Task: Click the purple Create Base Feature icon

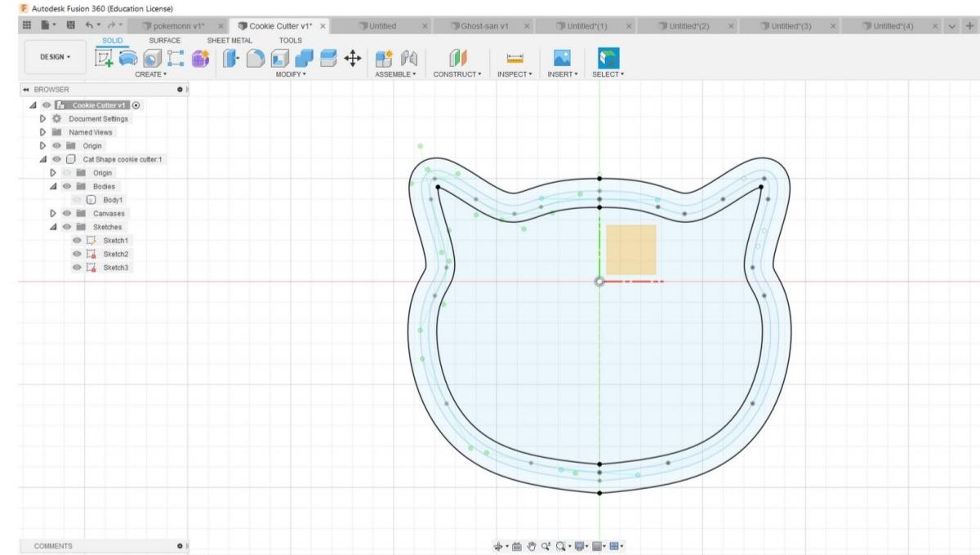Action: pyautogui.click(x=199, y=59)
